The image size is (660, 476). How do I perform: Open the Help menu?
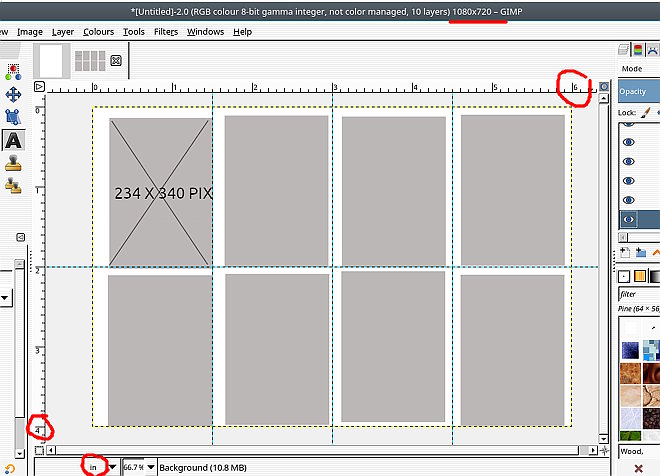pyautogui.click(x=242, y=32)
